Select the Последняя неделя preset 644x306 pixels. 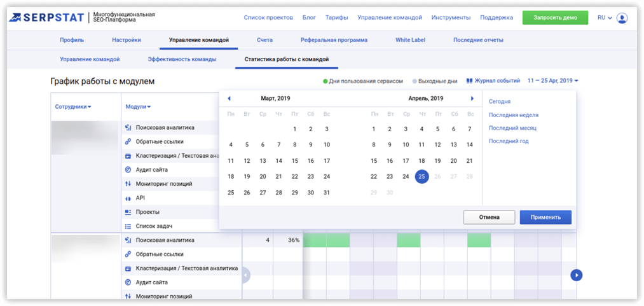point(514,115)
